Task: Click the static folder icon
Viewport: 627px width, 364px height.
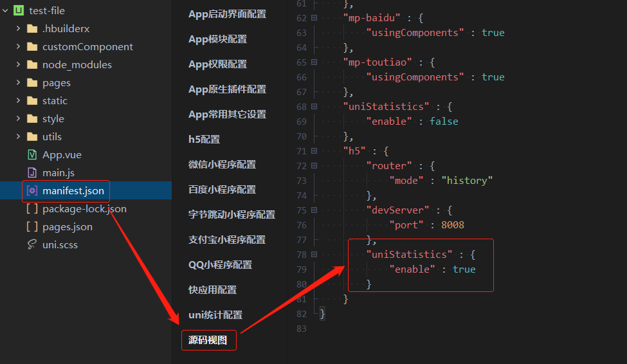Action: click(32, 101)
